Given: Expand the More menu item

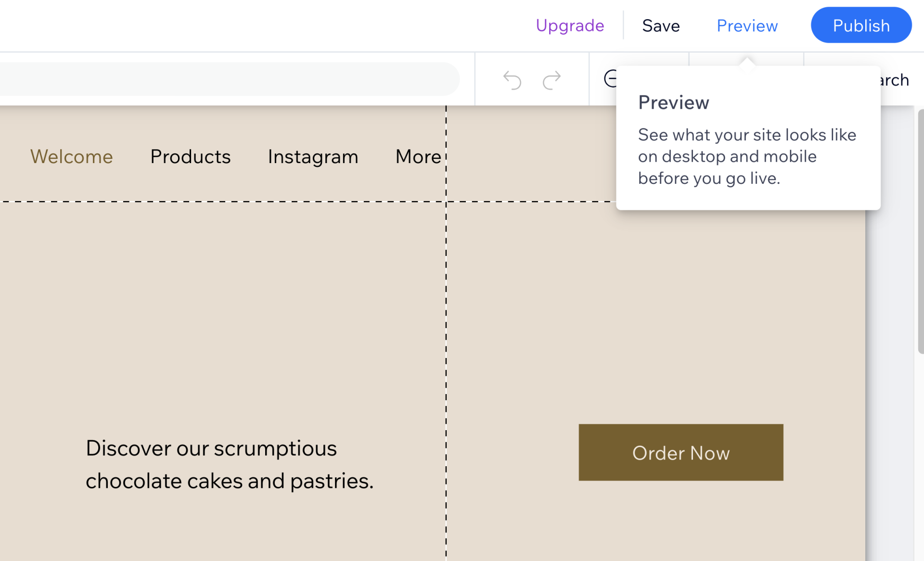Looking at the screenshot, I should [418, 156].
